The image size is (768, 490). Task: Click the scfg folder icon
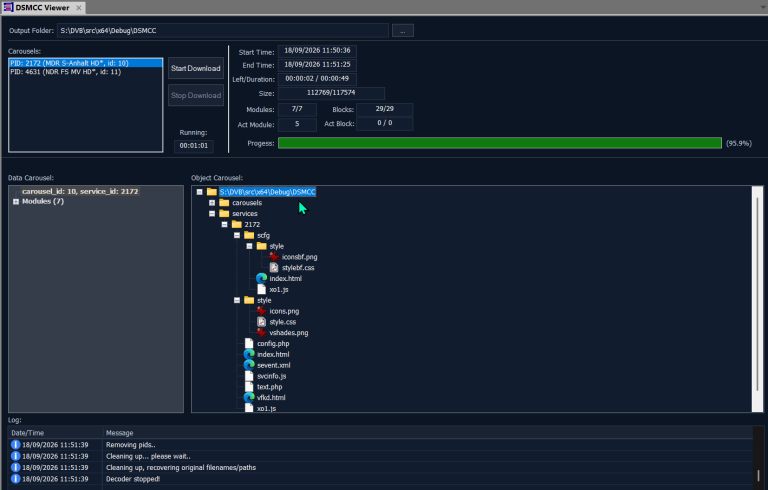tap(249, 235)
